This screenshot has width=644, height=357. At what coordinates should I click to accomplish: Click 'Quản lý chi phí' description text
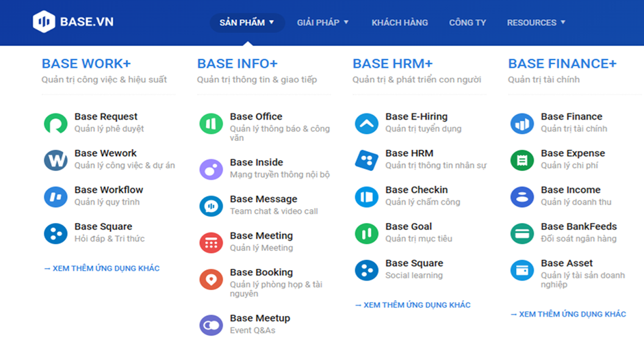[x=569, y=166]
